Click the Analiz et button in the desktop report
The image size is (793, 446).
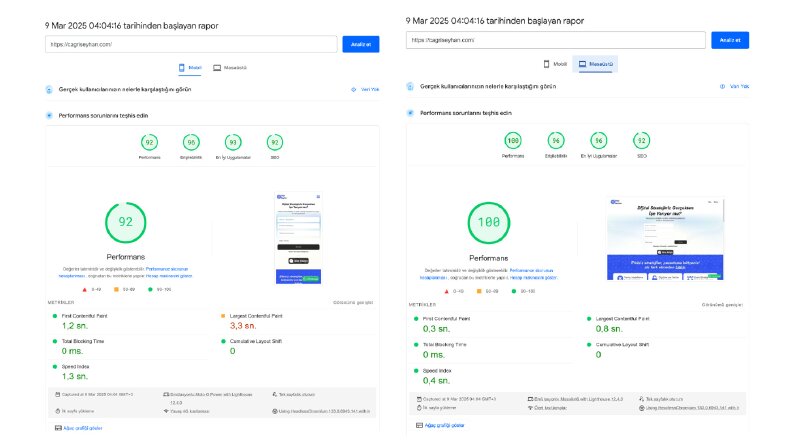click(730, 40)
